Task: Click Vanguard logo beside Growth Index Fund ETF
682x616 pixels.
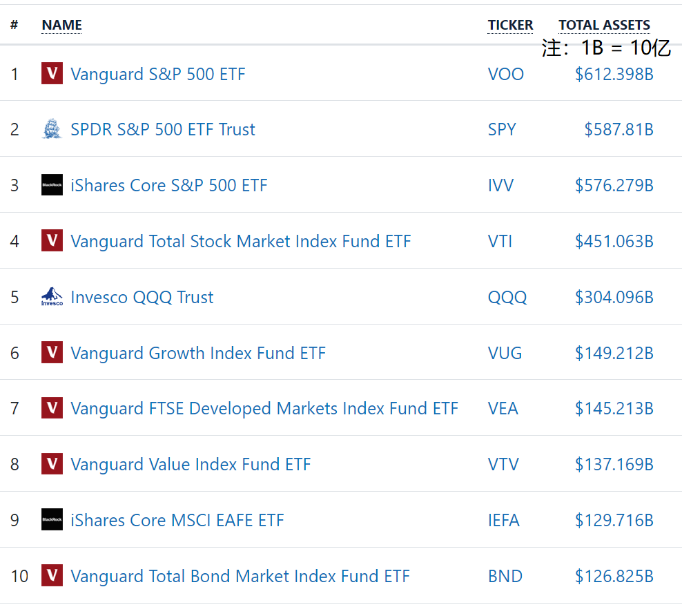Action: click(x=52, y=353)
